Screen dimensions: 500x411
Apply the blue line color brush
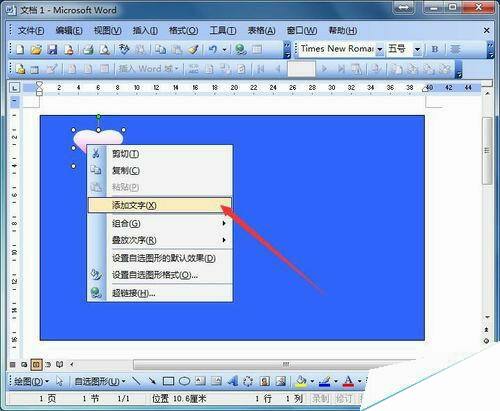(325, 381)
